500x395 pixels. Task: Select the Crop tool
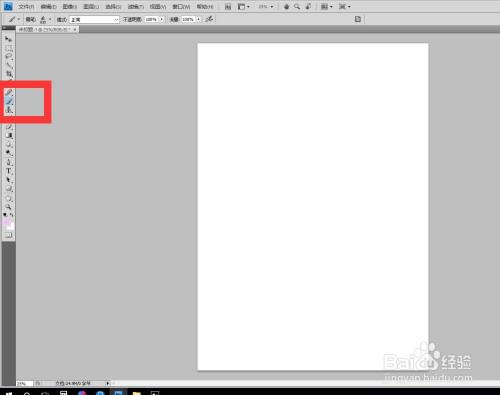[x=8, y=74]
